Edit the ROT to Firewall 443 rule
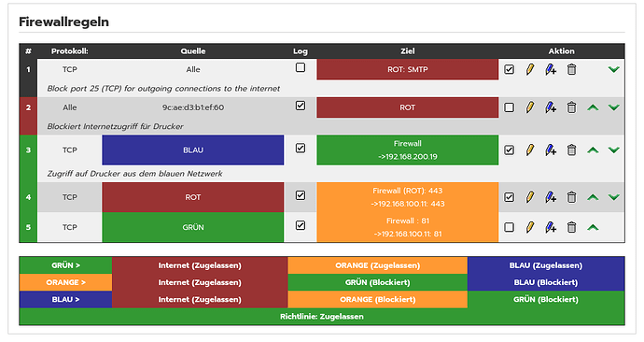The height and width of the screenshot is (342, 644). click(530, 197)
